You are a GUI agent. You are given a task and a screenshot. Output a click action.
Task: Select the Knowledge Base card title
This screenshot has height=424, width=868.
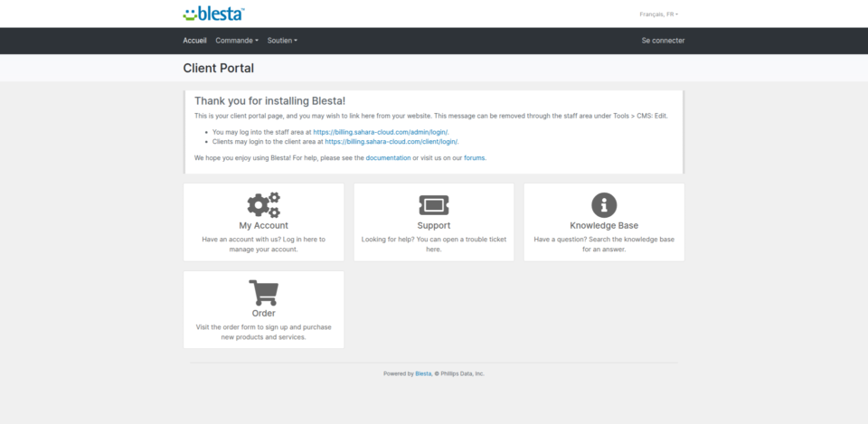pos(604,226)
